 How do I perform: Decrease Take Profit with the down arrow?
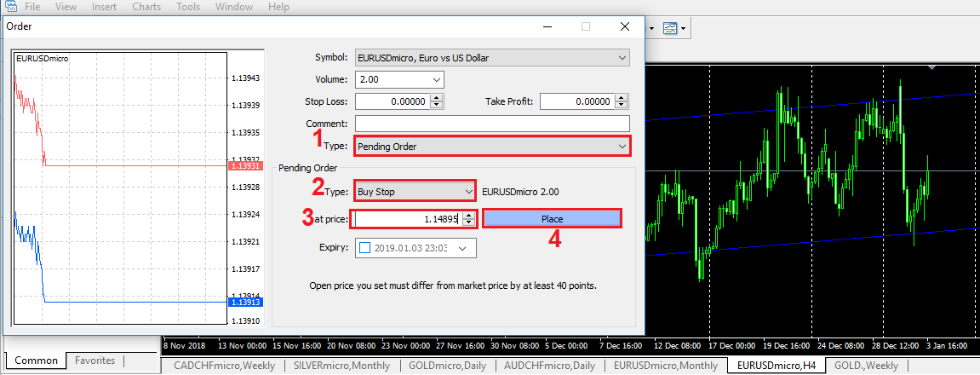[x=621, y=106]
